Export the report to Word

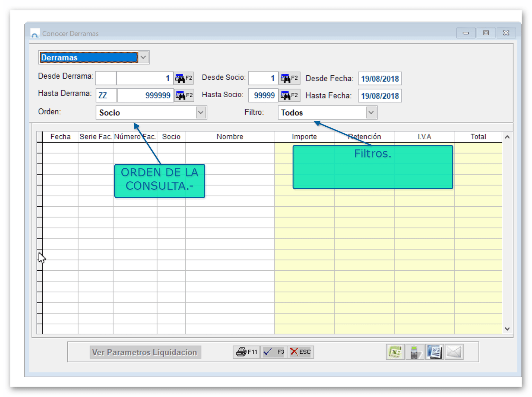pyautogui.click(x=434, y=352)
